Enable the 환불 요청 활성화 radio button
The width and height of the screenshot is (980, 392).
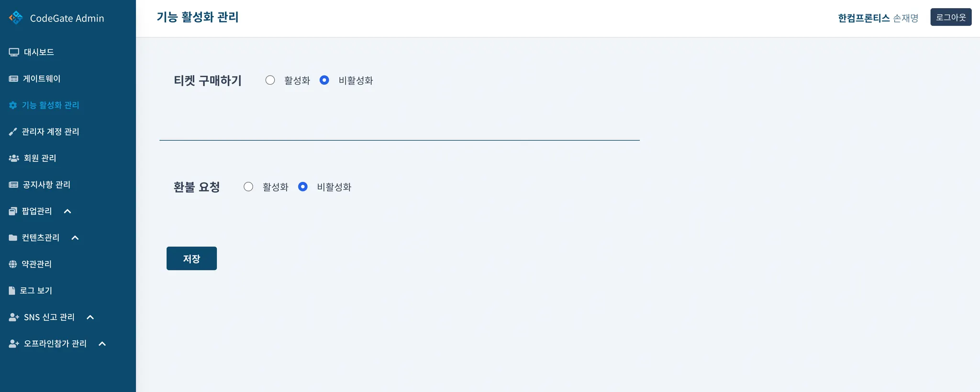point(248,187)
